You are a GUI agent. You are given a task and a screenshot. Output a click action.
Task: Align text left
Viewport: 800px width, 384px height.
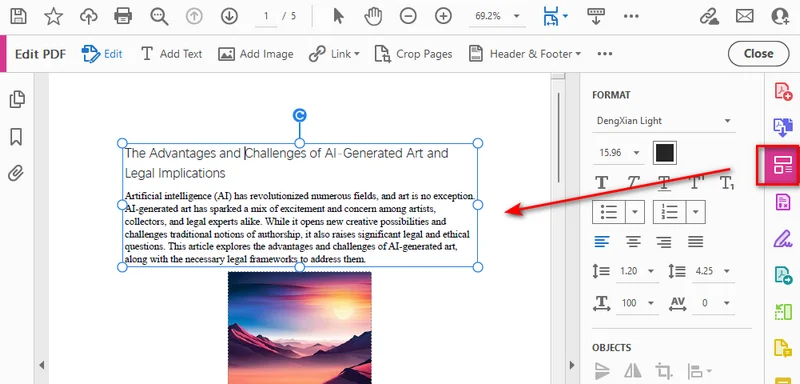602,241
